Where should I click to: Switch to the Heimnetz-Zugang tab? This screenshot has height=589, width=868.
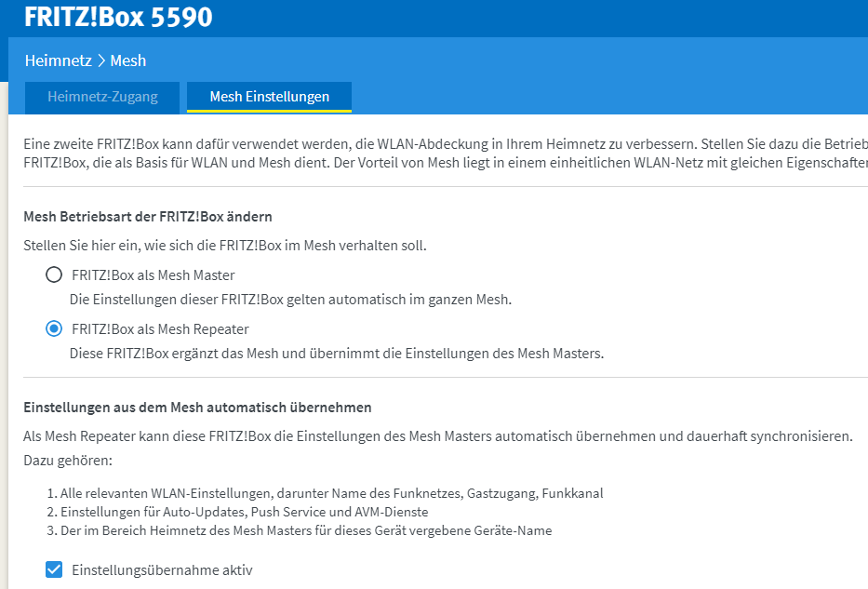[102, 97]
